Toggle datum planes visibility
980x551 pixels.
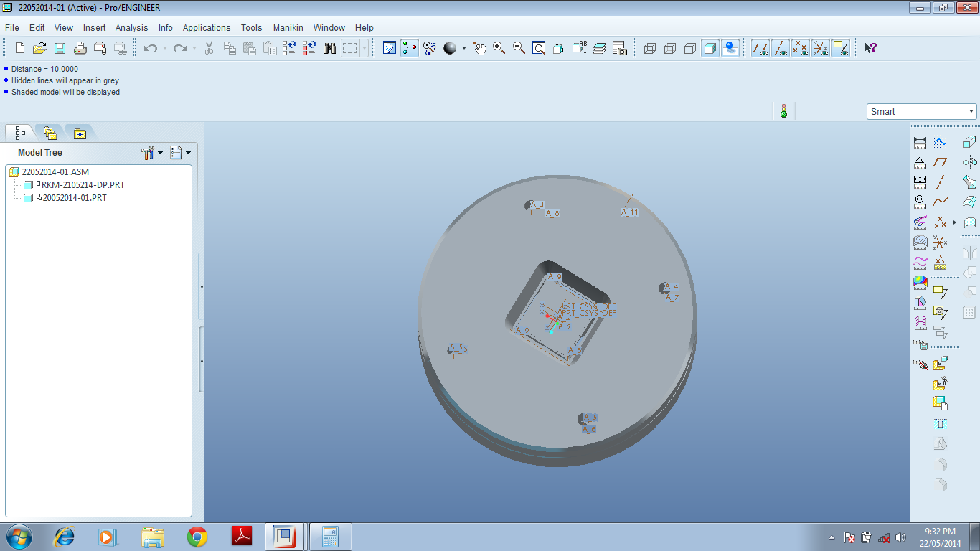[x=760, y=48]
